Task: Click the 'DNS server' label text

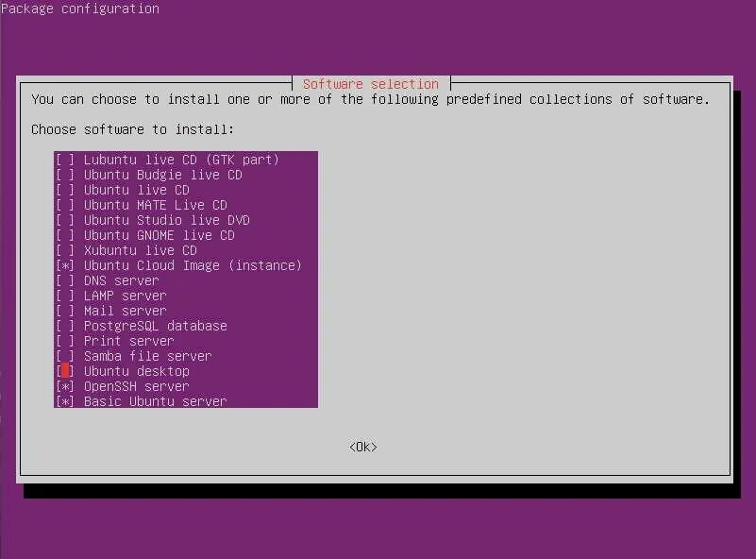Action: pyautogui.click(x=121, y=280)
